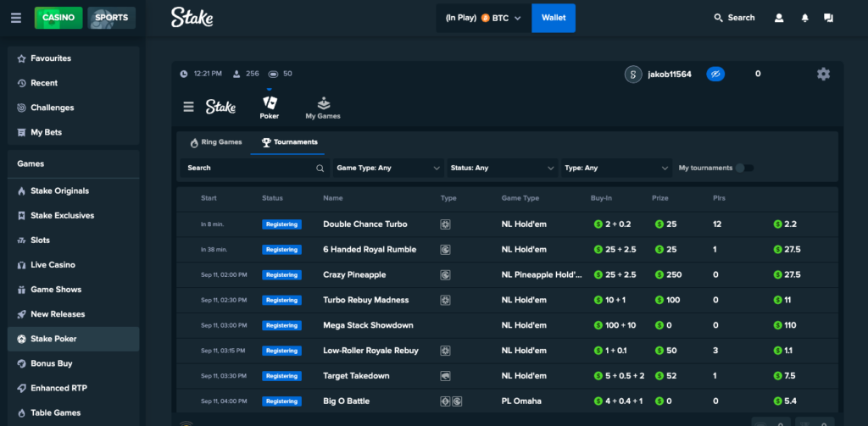This screenshot has height=426, width=868.
Task: Go to the Stake logo home page
Action: coord(192,18)
